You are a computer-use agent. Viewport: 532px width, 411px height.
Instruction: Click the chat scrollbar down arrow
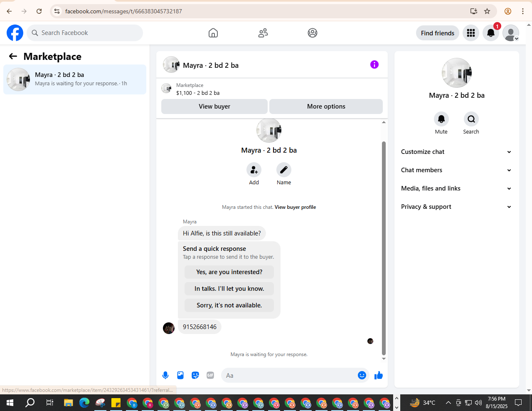click(384, 359)
